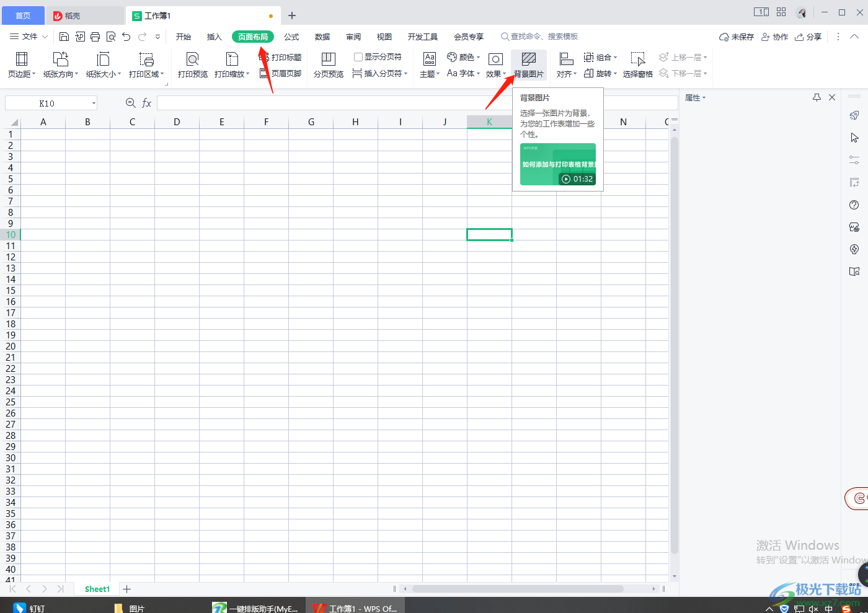This screenshot has height=613, width=868.
Task: Click the Print Titles (打印标题) button
Action: tap(280, 57)
